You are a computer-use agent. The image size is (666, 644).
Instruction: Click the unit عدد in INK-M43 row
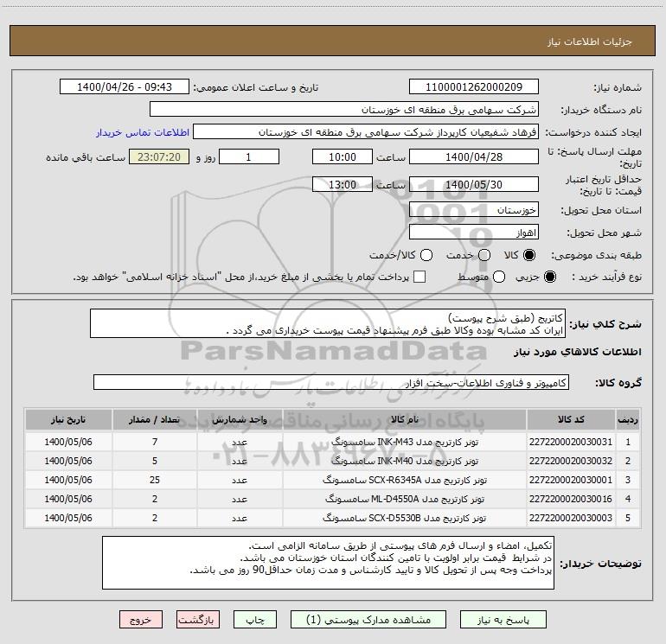click(240, 442)
